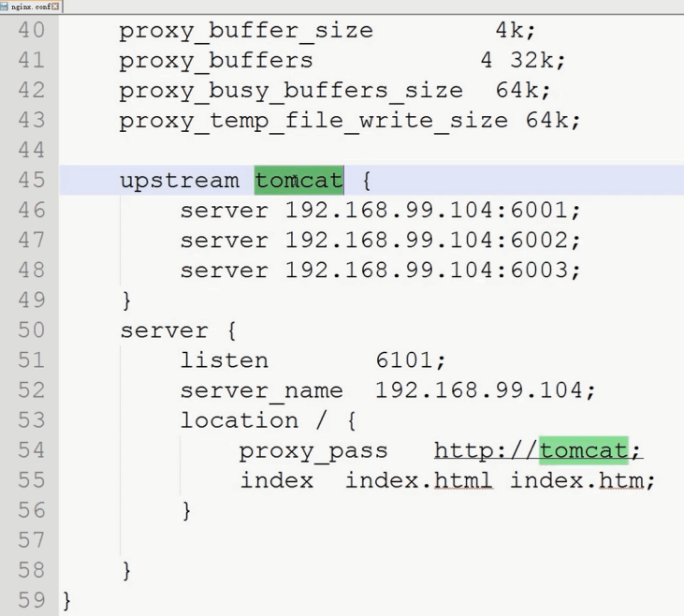
Task: Click the 64k value on line 42
Action: pyautogui.click(x=517, y=91)
